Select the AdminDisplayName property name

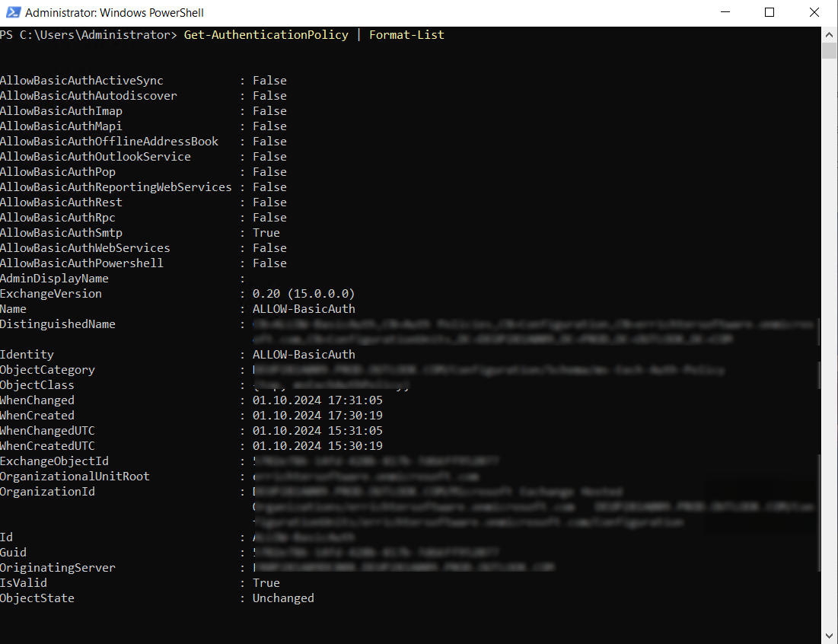coord(55,279)
